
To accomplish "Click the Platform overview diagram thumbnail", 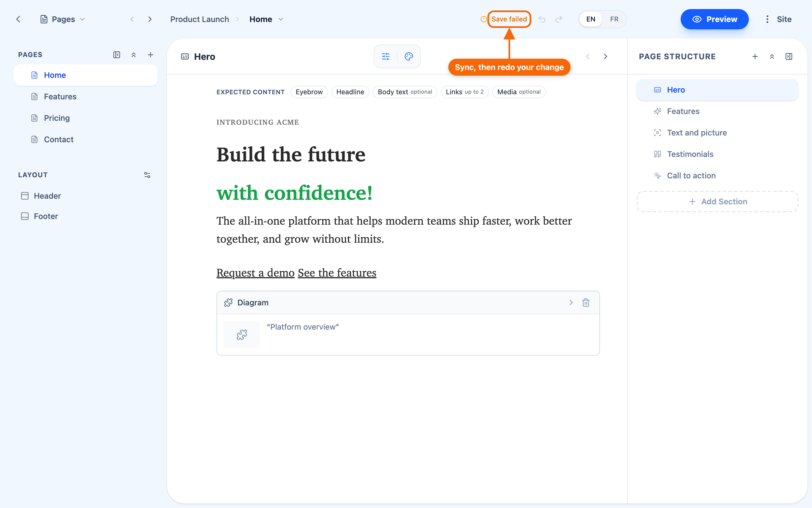I will (242, 335).
